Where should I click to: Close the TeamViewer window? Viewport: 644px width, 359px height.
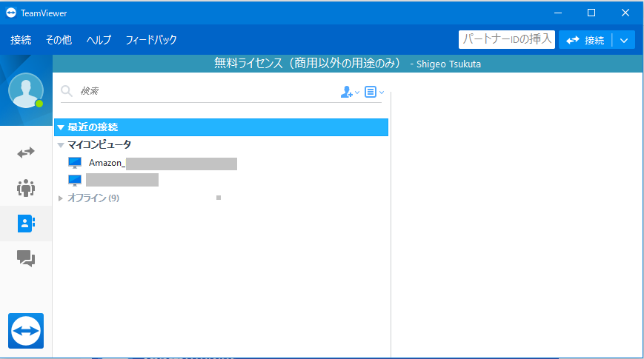[x=625, y=13]
